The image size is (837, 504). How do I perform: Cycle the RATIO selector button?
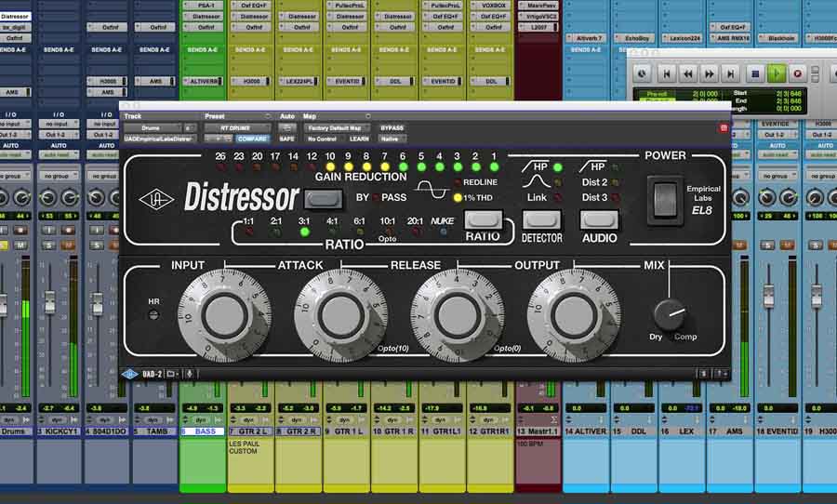click(x=483, y=219)
